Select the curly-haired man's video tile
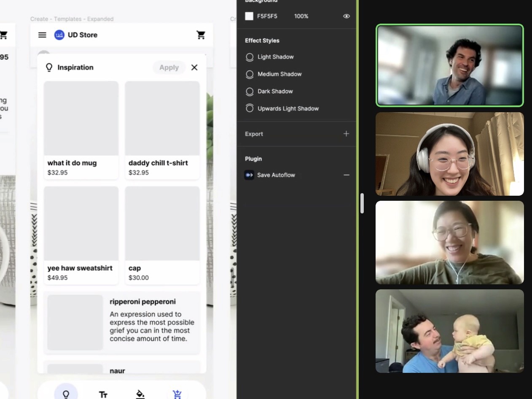Viewport: 532px width, 399px height. point(450,65)
